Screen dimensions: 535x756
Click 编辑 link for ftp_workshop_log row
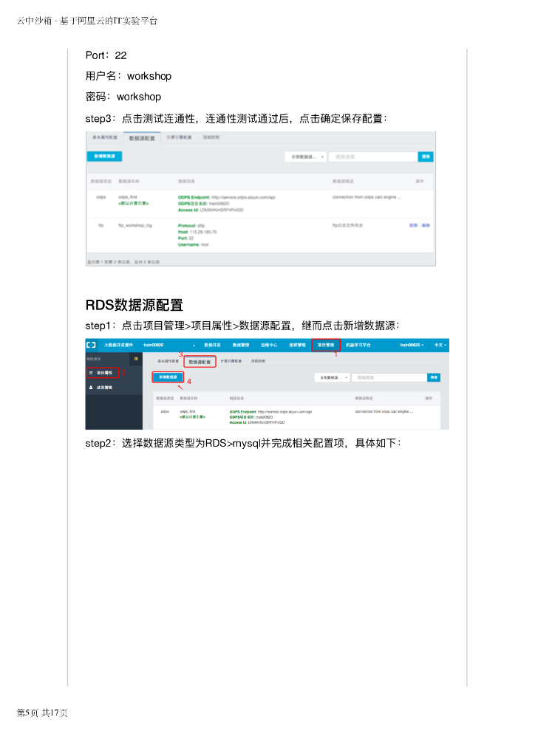click(x=426, y=225)
